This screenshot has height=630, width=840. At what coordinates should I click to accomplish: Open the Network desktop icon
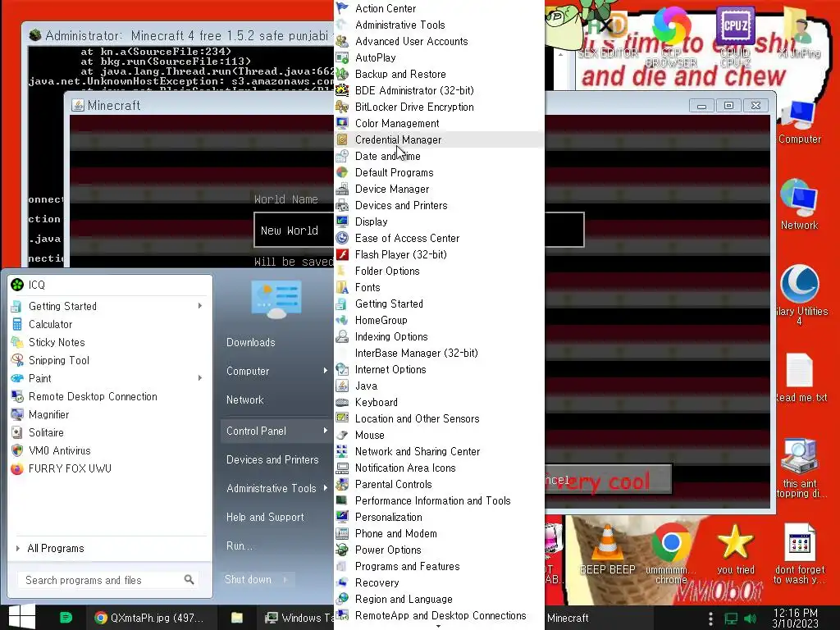click(799, 205)
